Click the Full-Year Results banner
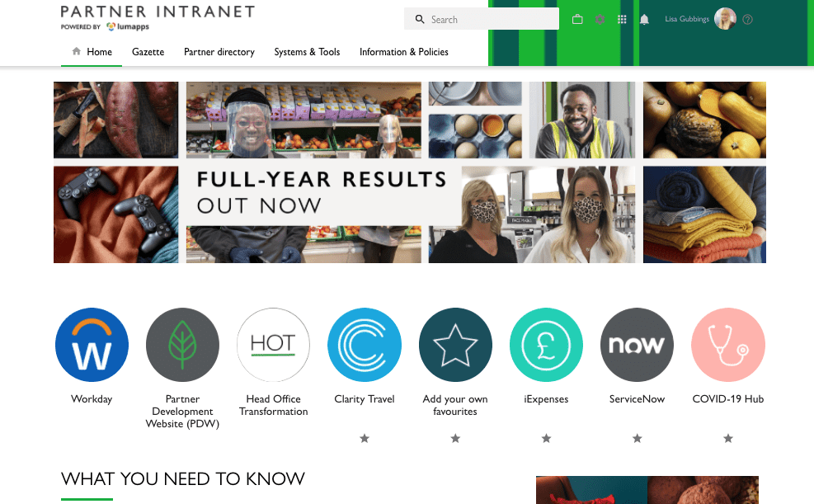 410,172
